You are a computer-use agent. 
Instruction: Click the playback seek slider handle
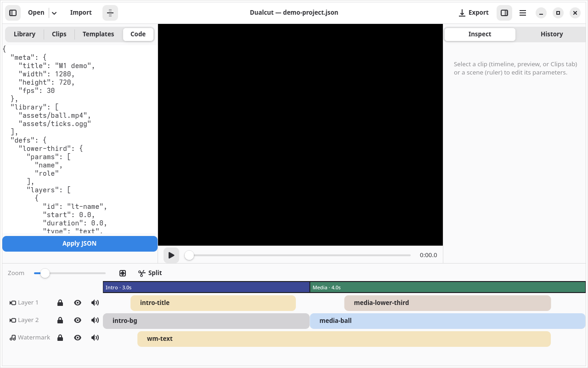coord(189,255)
